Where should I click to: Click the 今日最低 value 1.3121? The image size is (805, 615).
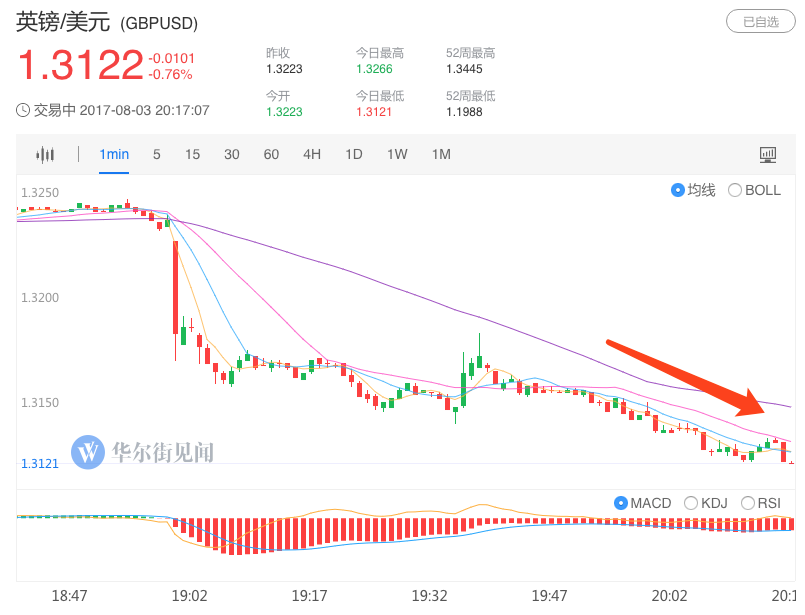(x=374, y=112)
